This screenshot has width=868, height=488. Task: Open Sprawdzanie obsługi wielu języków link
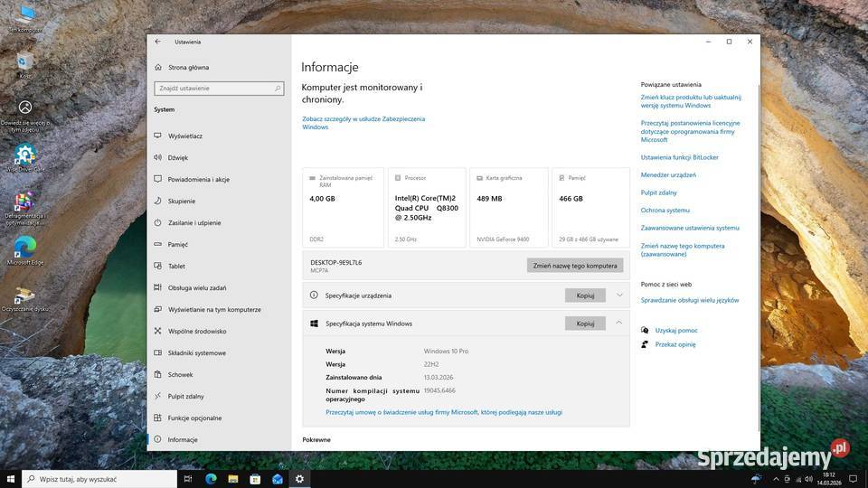[x=690, y=300]
